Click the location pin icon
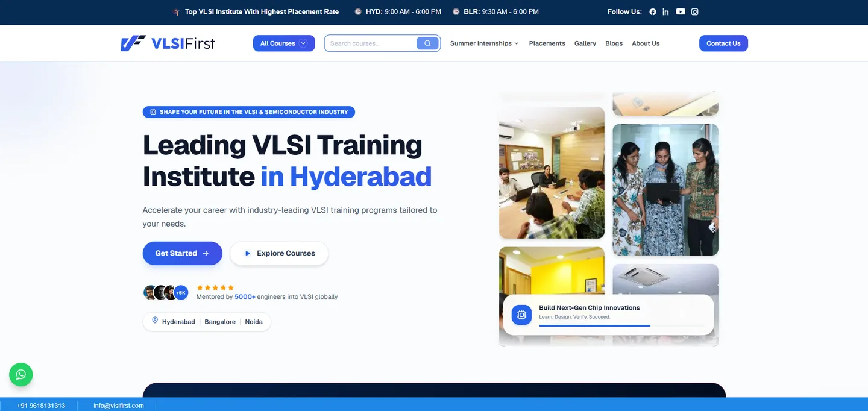This screenshot has height=411, width=868. tap(155, 321)
